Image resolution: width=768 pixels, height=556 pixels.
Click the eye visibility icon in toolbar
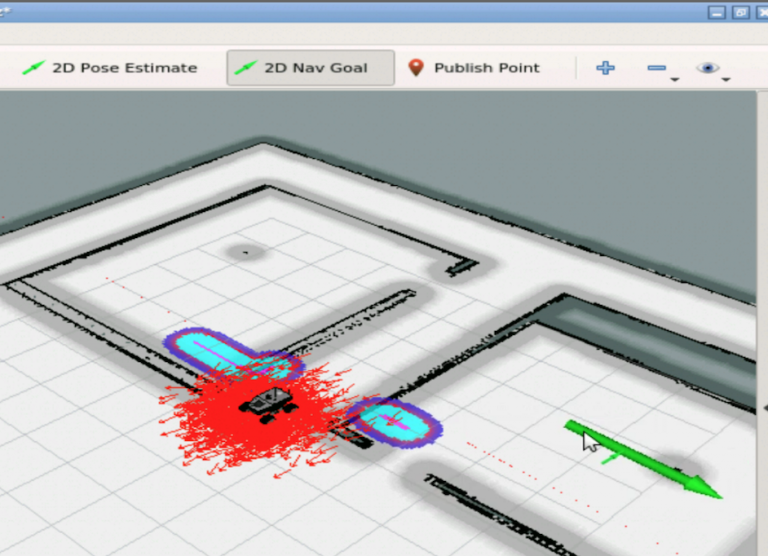click(708, 68)
